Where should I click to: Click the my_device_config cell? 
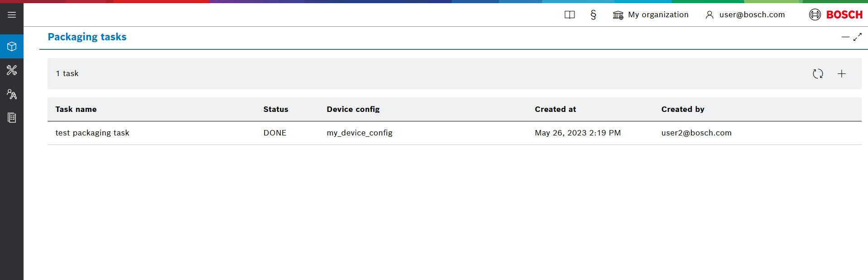[359, 133]
